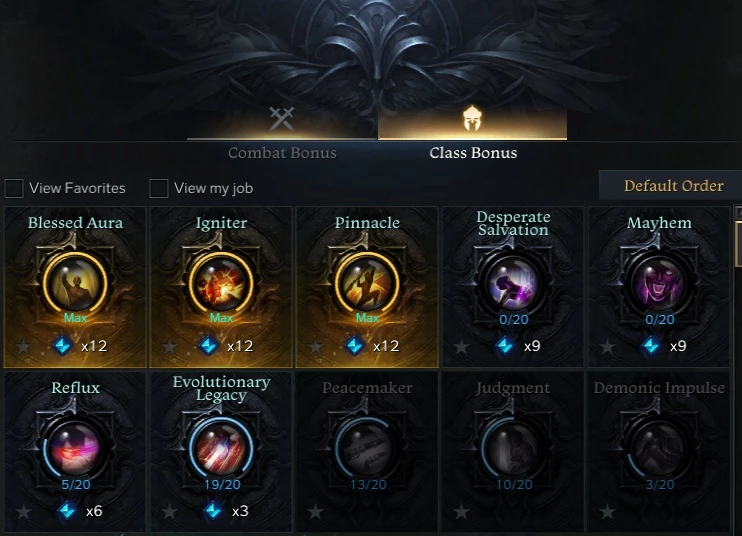This screenshot has height=536, width=742.
Task: Click the Igniter engraving icon
Action: [221, 284]
